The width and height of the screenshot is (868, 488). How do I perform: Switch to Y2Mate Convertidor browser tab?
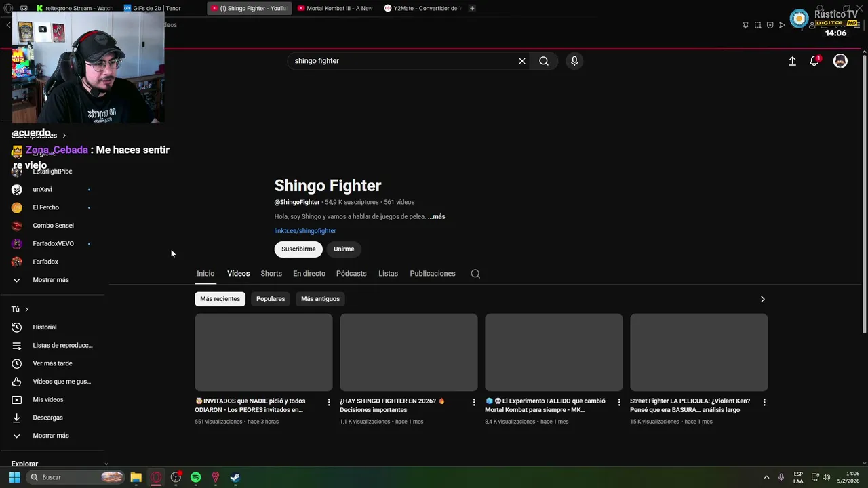point(422,8)
